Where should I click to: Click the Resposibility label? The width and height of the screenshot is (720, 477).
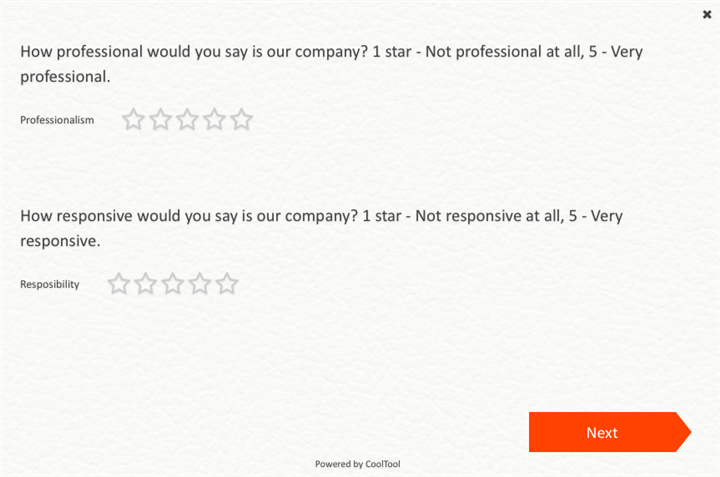point(50,284)
